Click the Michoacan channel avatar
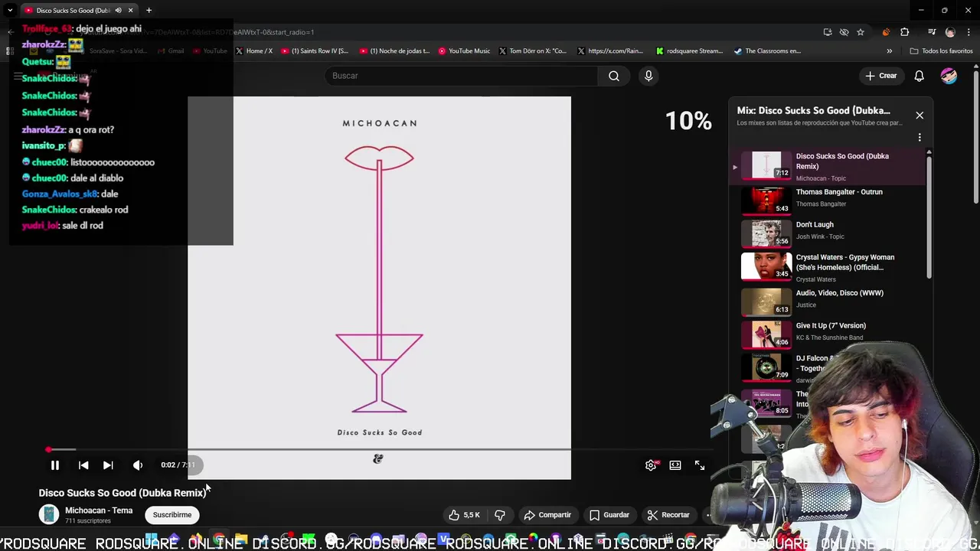The height and width of the screenshot is (551, 980). click(x=49, y=515)
